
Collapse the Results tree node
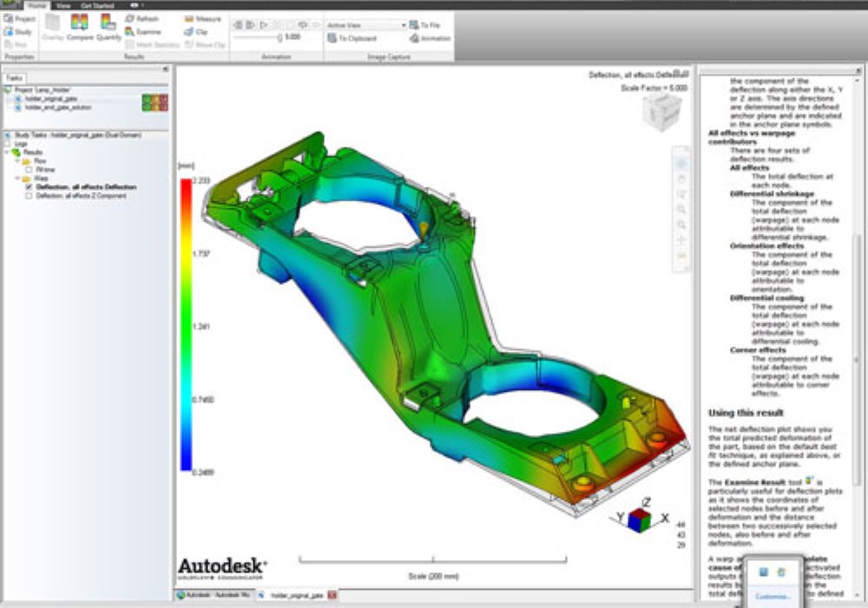[7, 152]
